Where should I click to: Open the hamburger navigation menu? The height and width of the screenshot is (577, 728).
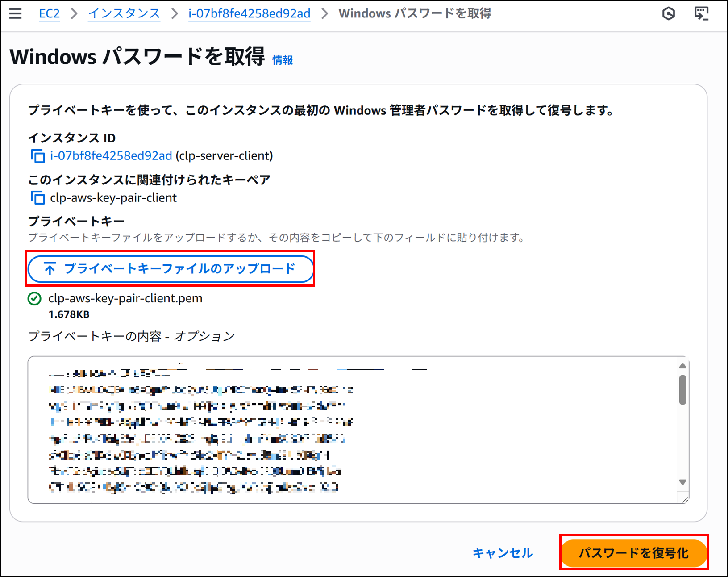pyautogui.click(x=15, y=13)
